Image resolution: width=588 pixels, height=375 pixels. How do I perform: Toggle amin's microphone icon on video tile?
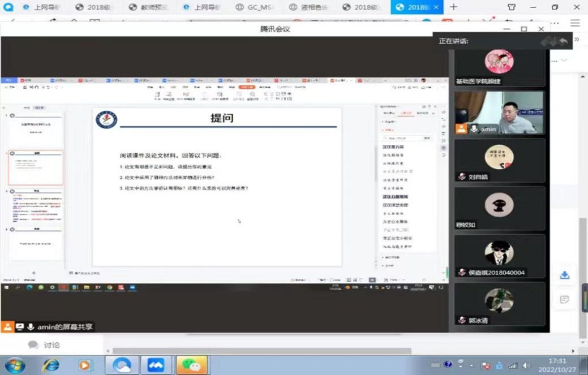(x=474, y=129)
